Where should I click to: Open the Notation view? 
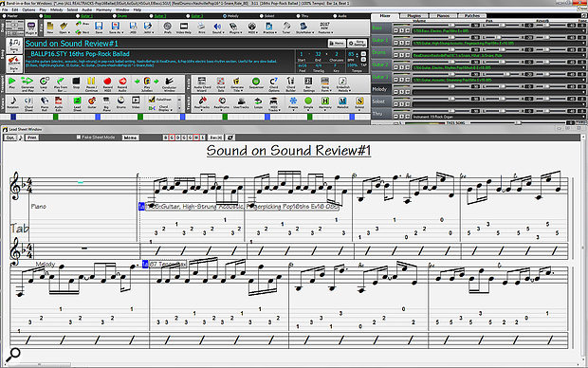[13, 102]
